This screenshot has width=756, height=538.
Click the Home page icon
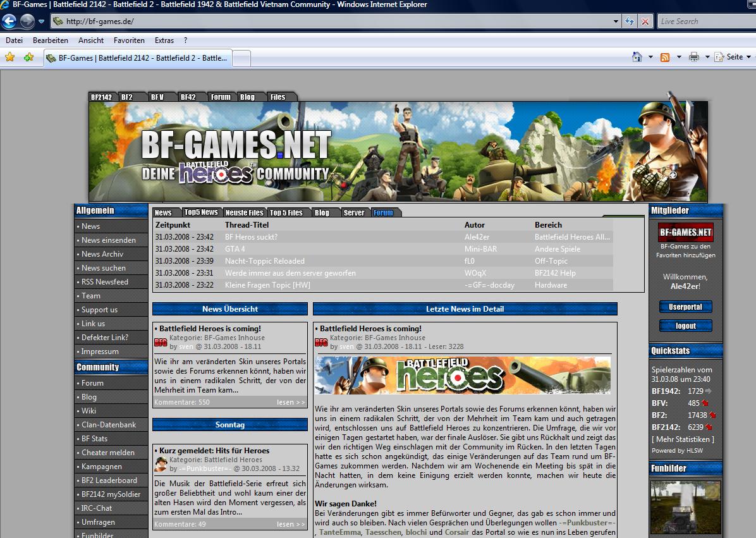pos(637,57)
